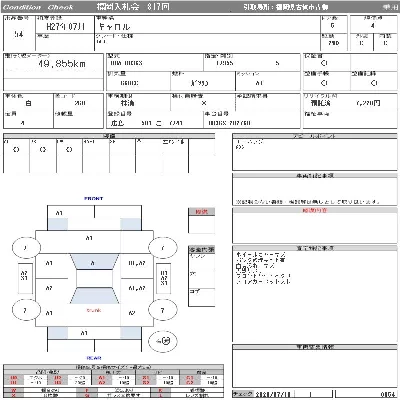
Task: Click the W legend color cell
Action: [x=13, y=390]
